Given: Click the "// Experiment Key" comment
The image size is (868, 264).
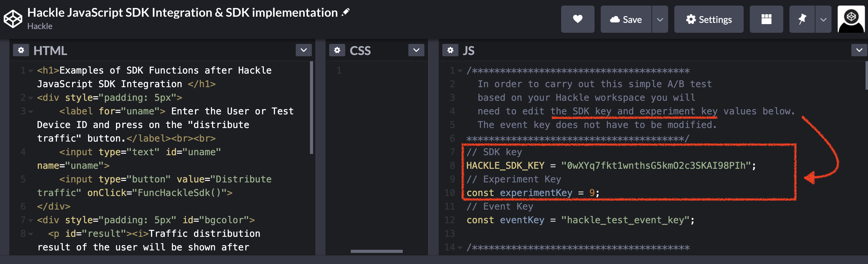Looking at the screenshot, I should click(x=513, y=180).
